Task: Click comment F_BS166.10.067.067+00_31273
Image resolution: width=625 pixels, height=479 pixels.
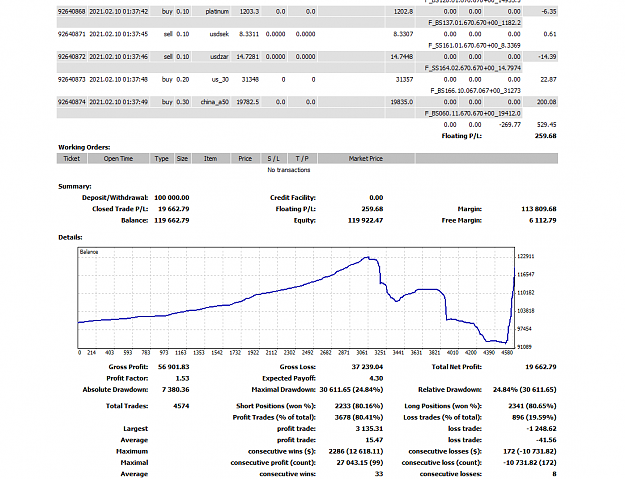Action: pyautogui.click(x=476, y=91)
